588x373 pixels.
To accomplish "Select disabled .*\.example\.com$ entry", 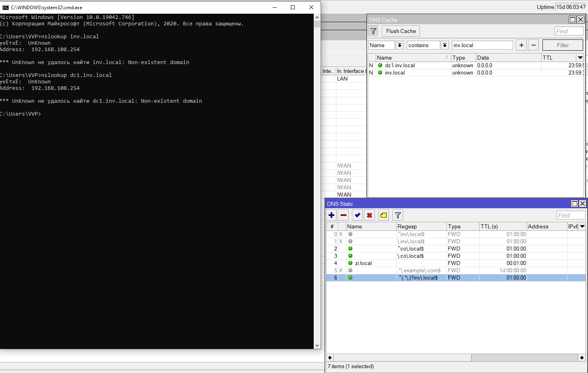I will [456, 270].
